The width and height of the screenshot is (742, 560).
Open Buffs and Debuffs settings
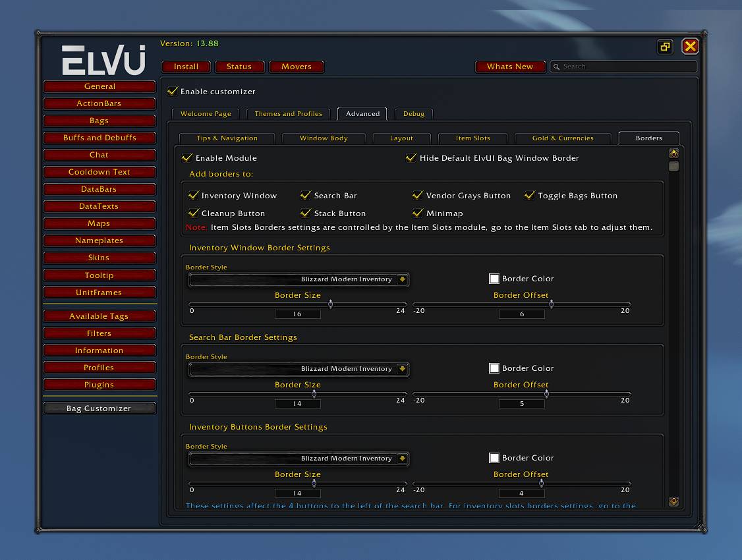100,138
